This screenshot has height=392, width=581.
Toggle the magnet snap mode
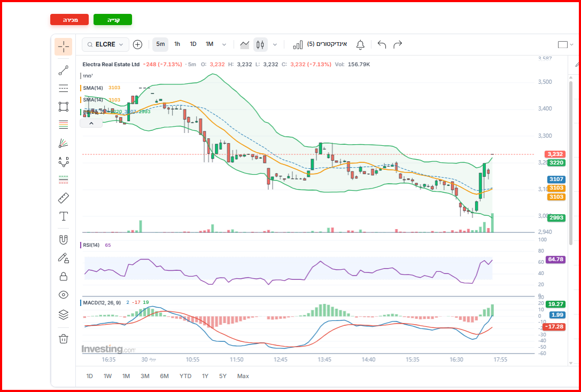point(64,240)
